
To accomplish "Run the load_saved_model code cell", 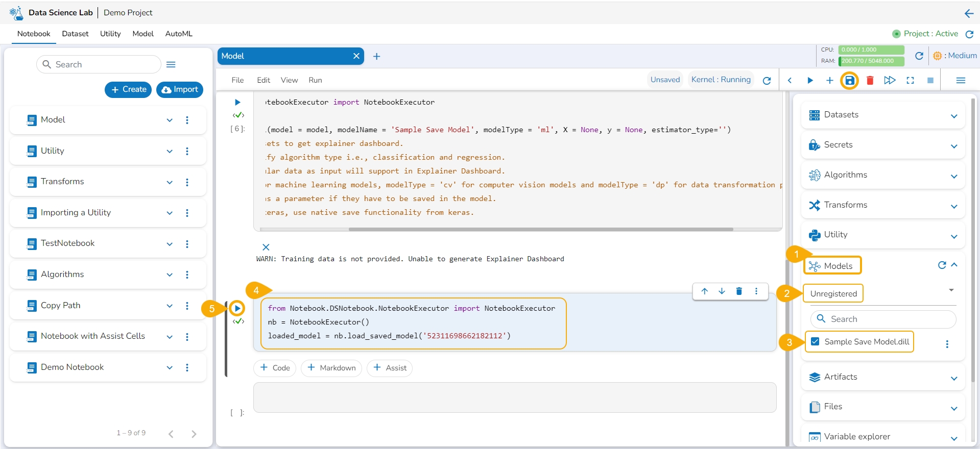I will (x=237, y=308).
